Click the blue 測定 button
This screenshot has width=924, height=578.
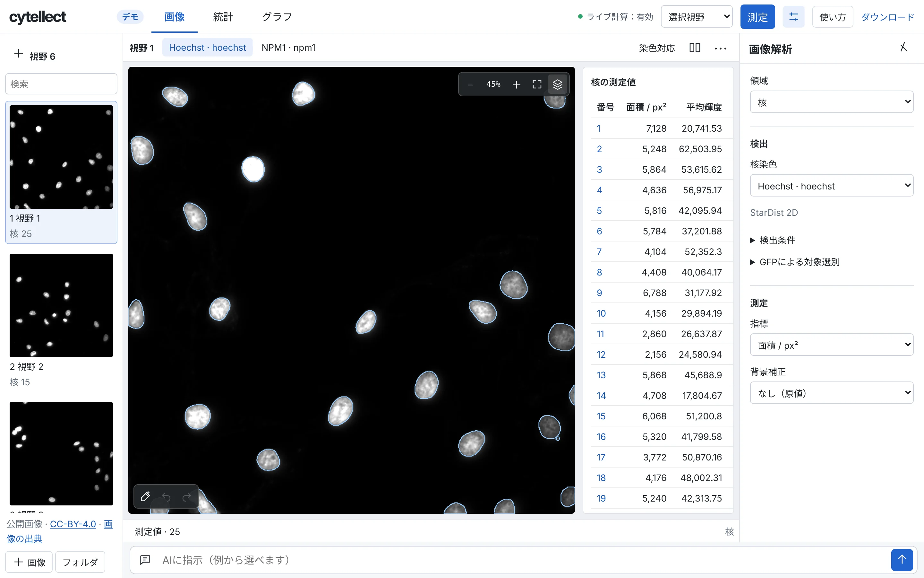pos(757,17)
